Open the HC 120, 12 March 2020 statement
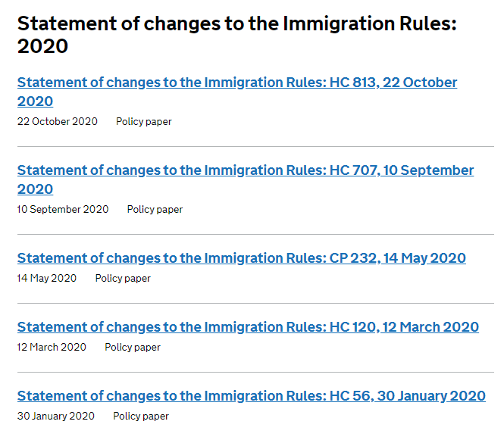 click(x=248, y=327)
